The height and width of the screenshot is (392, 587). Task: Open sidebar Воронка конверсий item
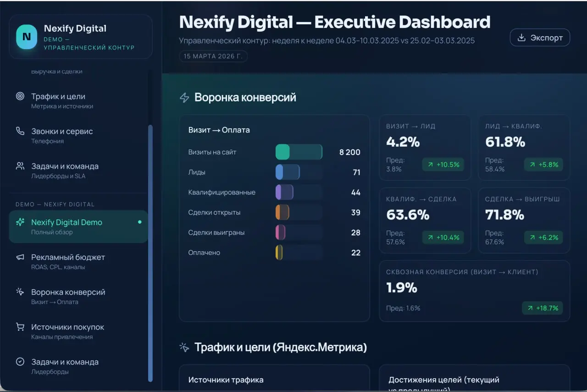(x=78, y=296)
